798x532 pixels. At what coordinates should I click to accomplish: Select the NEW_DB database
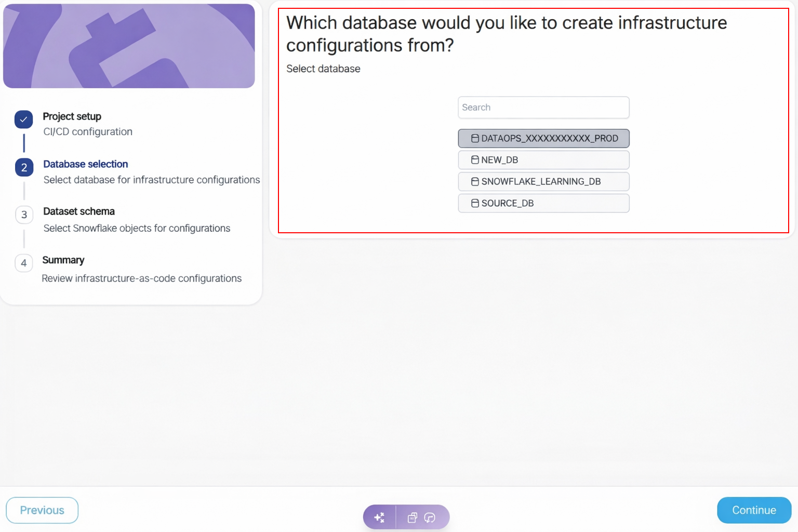(543, 159)
